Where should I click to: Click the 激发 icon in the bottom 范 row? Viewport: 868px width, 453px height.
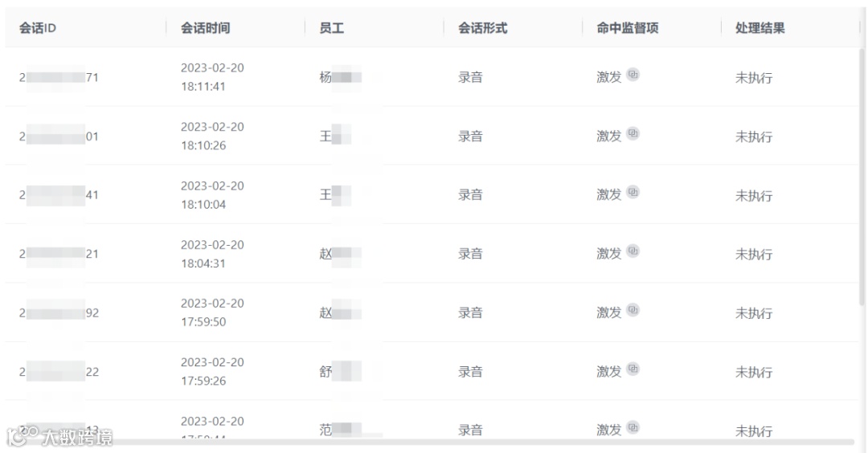click(x=633, y=427)
